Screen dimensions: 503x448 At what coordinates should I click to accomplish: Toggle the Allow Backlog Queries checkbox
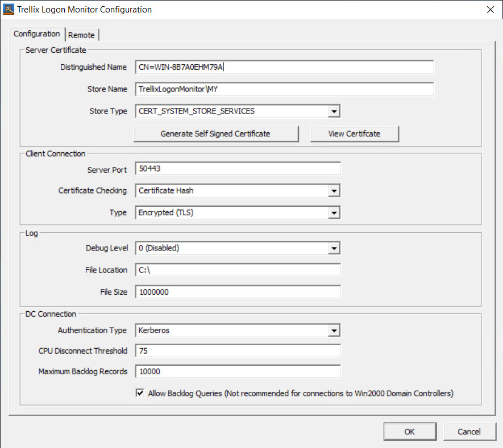click(140, 393)
